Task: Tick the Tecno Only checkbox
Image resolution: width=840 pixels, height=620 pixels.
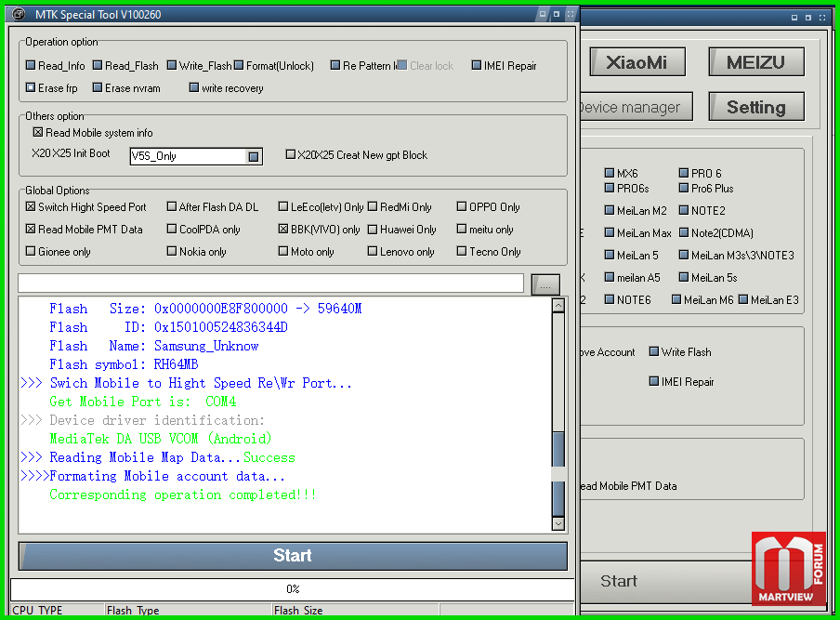Action: click(x=461, y=251)
